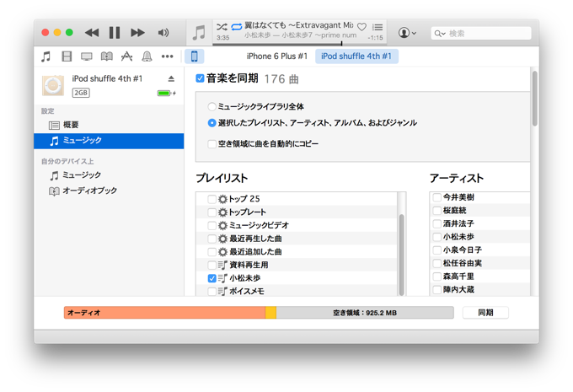Go back to the previous track
Viewport: 573px width, 392px height.
click(x=92, y=33)
